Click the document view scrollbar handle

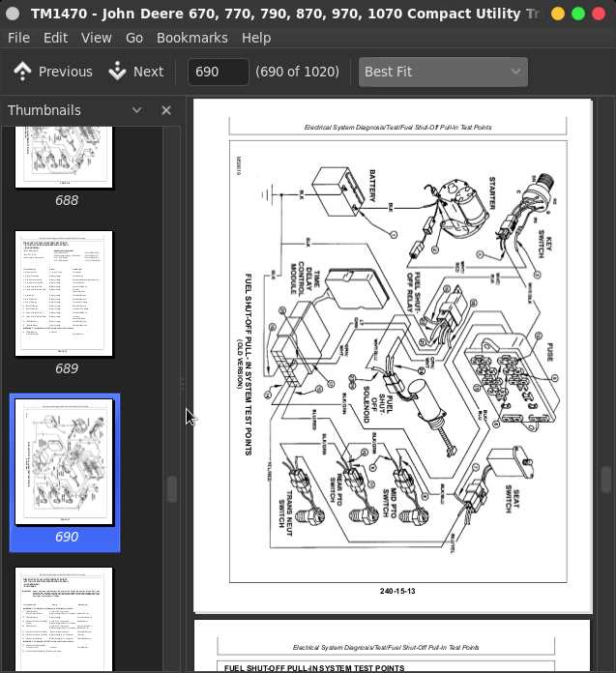pos(606,480)
